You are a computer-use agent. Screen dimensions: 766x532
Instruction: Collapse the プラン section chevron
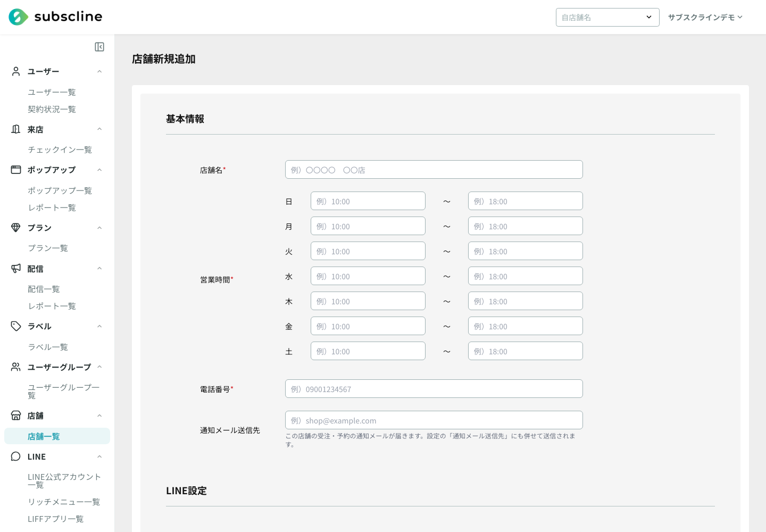tap(99, 228)
